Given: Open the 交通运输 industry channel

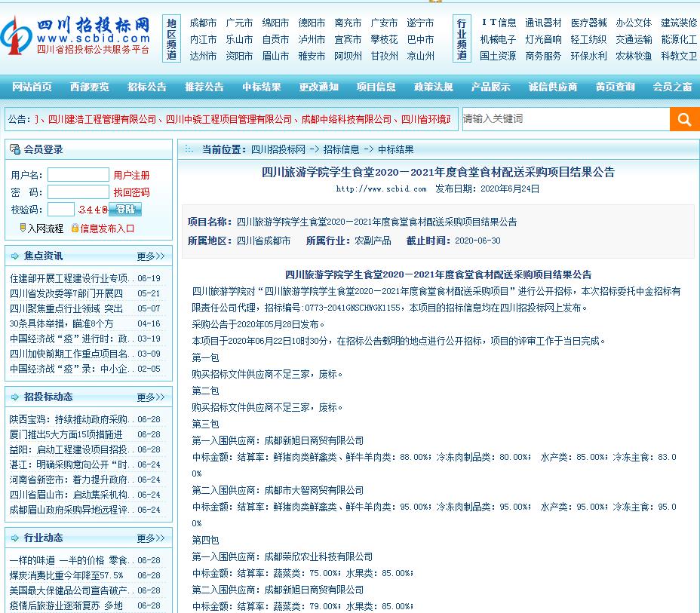Looking at the screenshot, I should [x=634, y=39].
